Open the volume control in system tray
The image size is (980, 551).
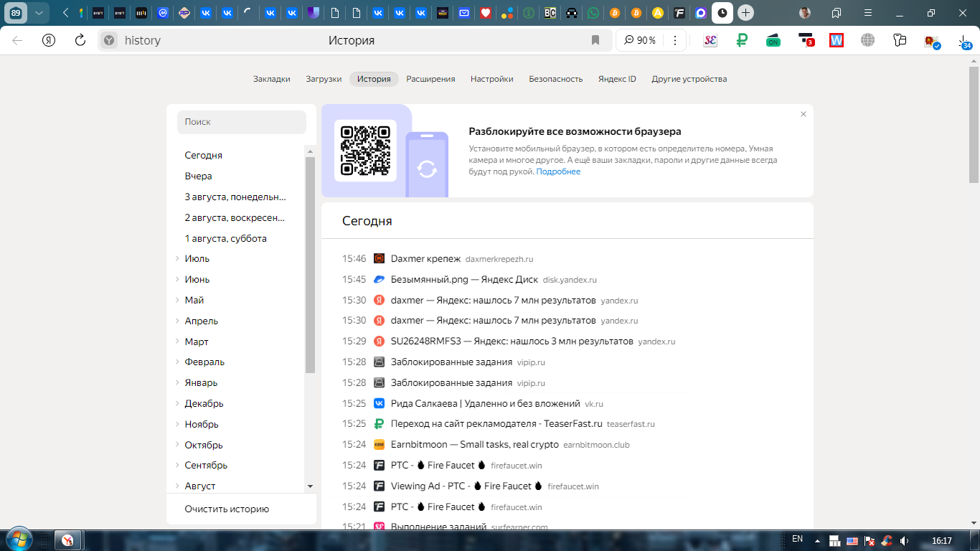[905, 540]
